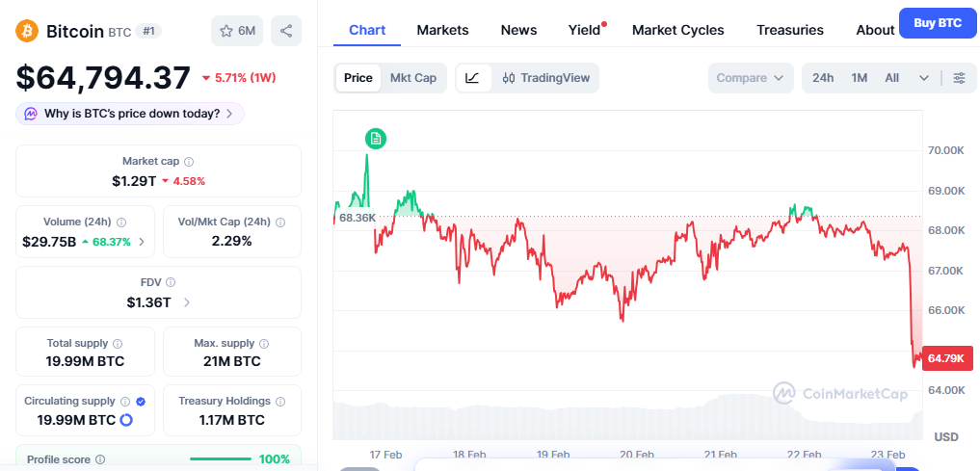980x471 pixels.
Task: Click the 21M BTC max supply value
Action: tap(232, 361)
